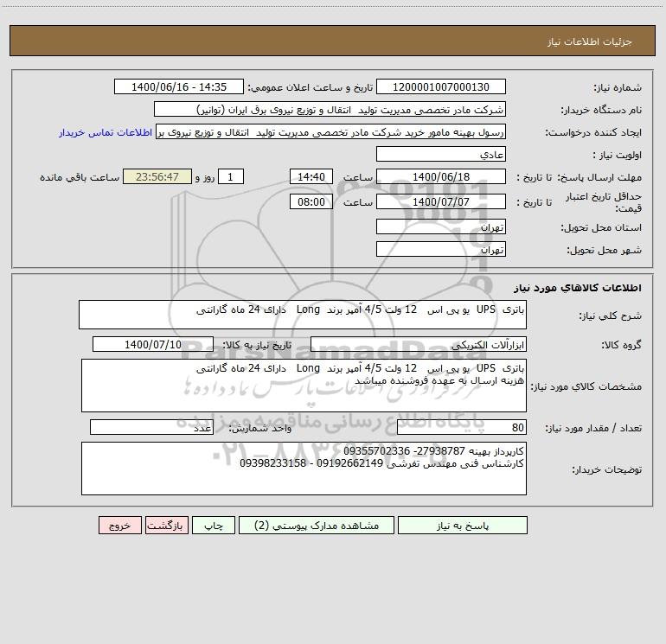The width and height of the screenshot is (666, 644).
Task: Click the مشخصات کالای مورد نیاز label
Action: (x=588, y=386)
